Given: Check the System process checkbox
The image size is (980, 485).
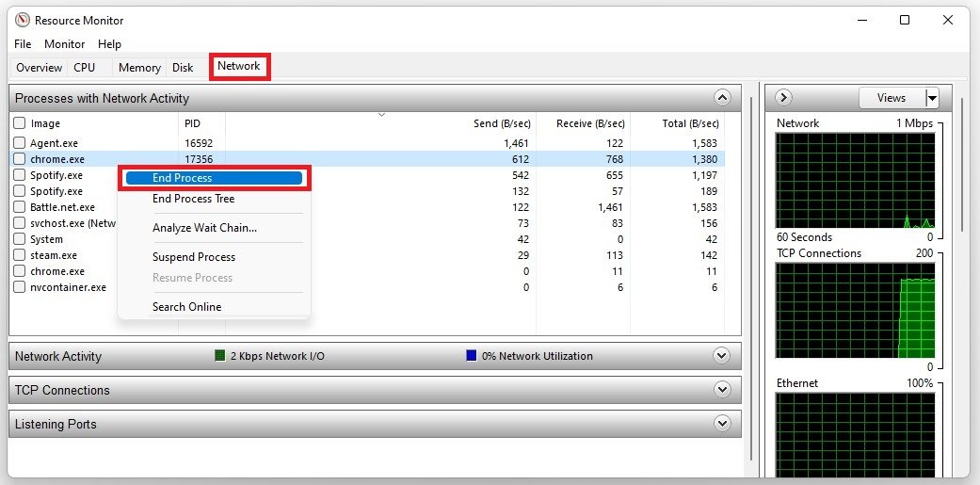Looking at the screenshot, I should [x=20, y=239].
